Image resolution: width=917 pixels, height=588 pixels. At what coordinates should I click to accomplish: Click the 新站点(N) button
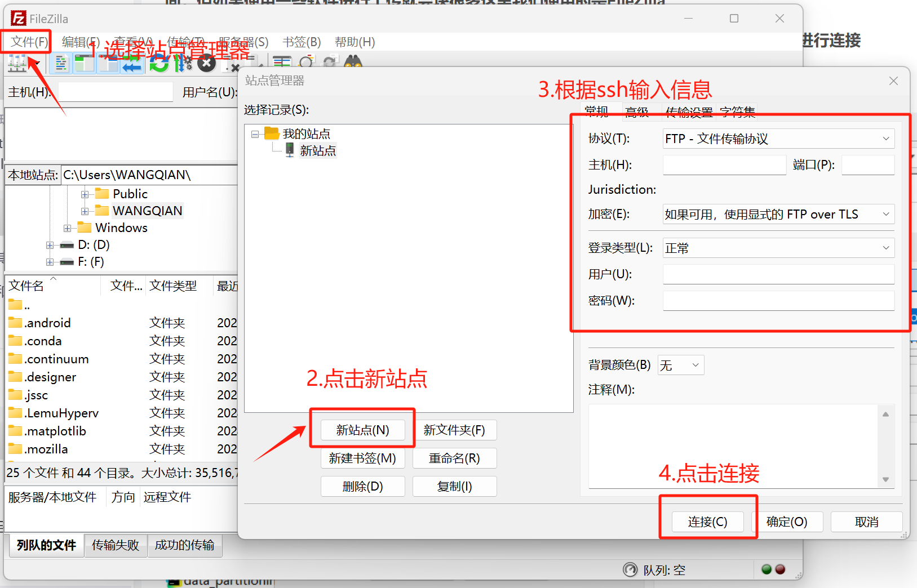tap(362, 430)
